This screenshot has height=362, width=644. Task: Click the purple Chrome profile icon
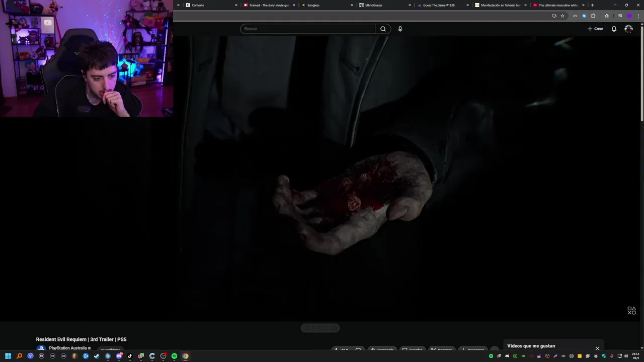629,16
